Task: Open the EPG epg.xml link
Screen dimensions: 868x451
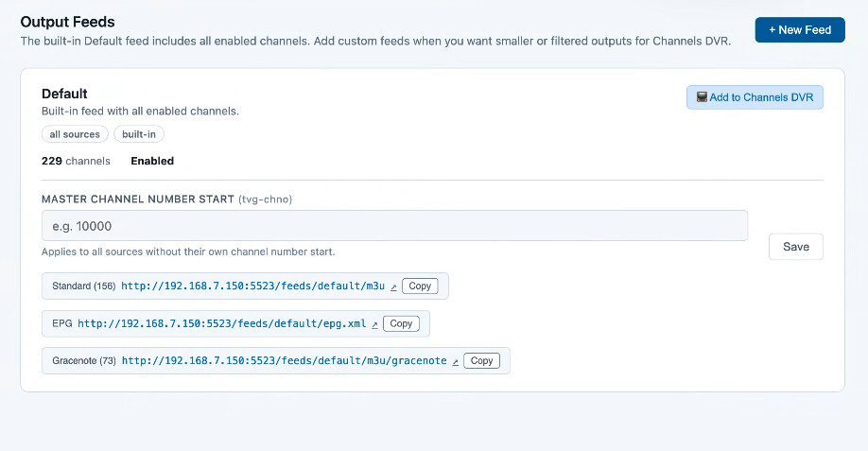Action: click(221, 323)
